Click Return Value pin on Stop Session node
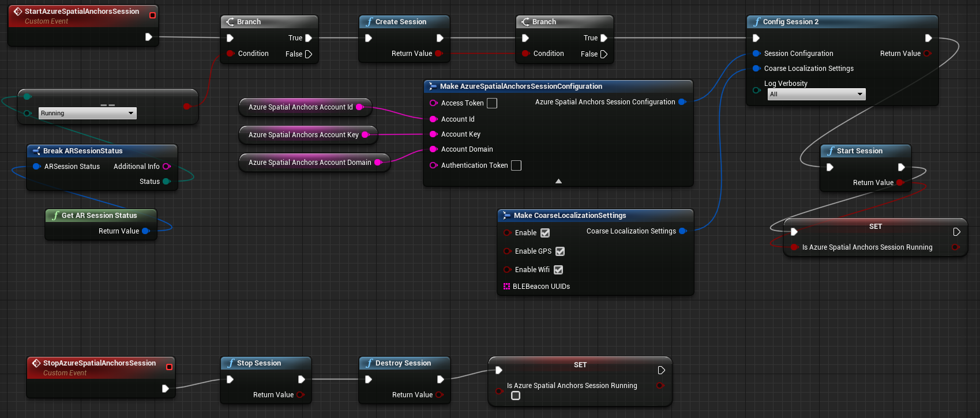 point(301,395)
